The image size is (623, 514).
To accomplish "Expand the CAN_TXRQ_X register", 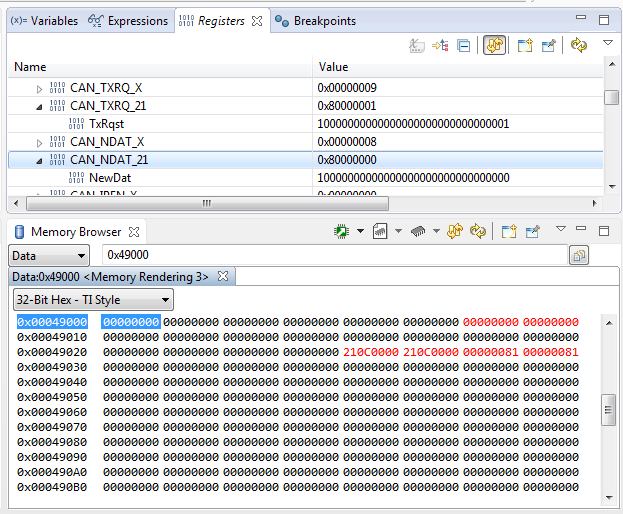I will [x=39, y=89].
